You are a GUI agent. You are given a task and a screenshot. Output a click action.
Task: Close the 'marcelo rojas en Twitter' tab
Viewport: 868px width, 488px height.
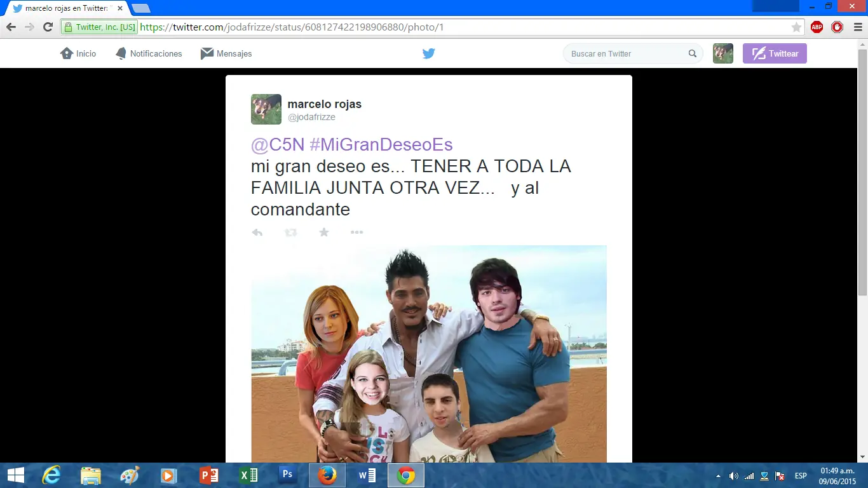point(120,8)
